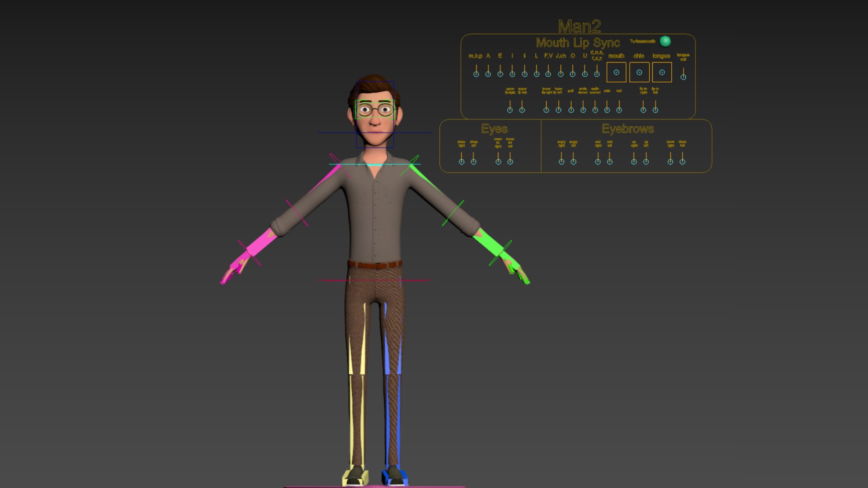This screenshot has width=868, height=488.
Task: Select the 'A' phoneme slider handle
Action: [x=488, y=74]
